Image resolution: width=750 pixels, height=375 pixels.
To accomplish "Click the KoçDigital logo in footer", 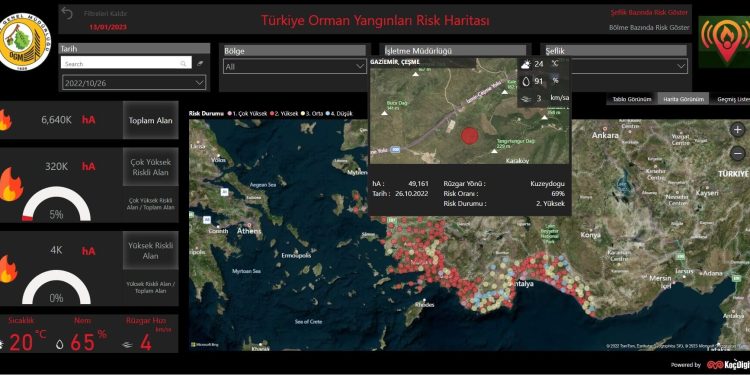I will pos(728,364).
